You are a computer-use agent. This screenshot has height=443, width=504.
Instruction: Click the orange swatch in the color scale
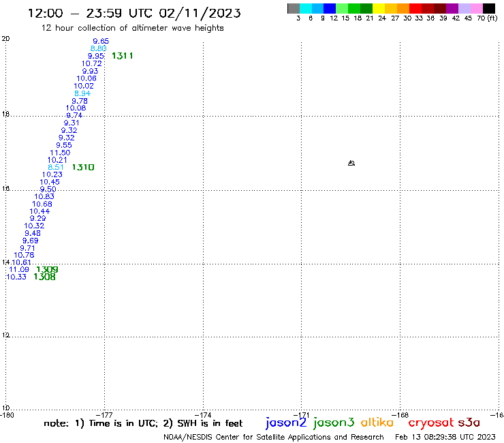coord(403,8)
